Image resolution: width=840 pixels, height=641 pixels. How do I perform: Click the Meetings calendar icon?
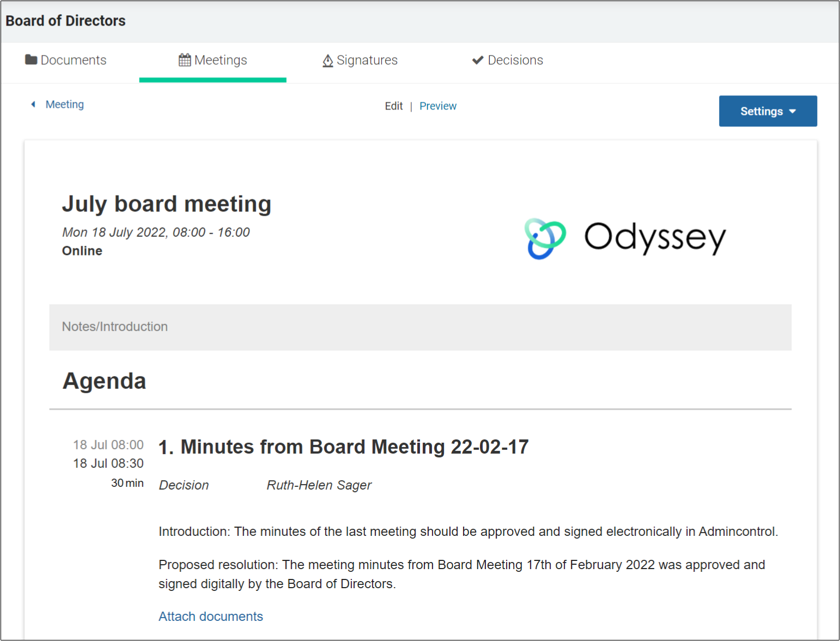tap(185, 60)
